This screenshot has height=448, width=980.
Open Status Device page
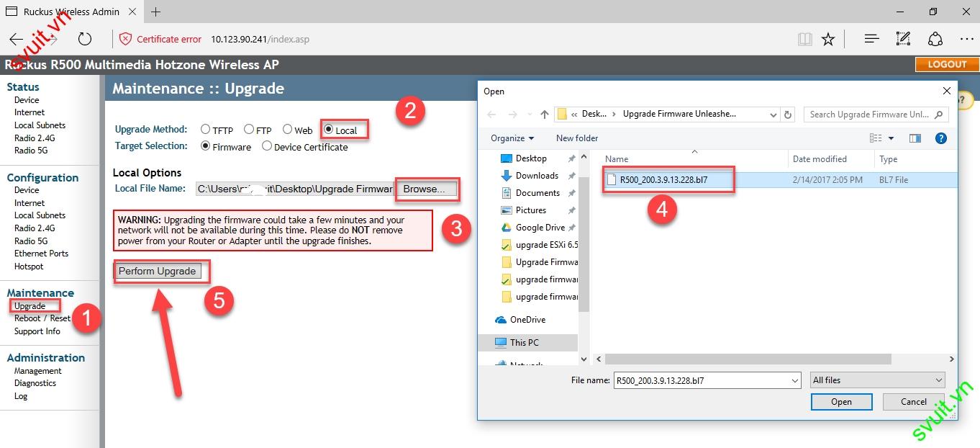(x=27, y=100)
